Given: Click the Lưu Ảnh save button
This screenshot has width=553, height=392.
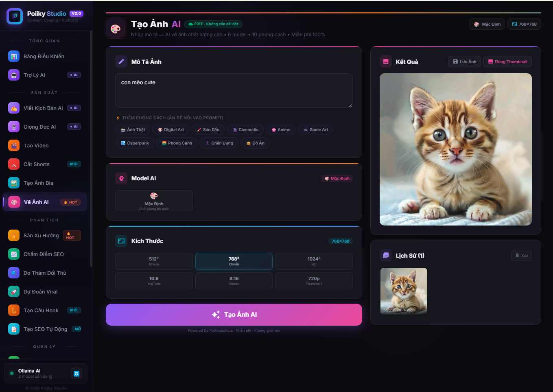Looking at the screenshot, I should 464,61.
